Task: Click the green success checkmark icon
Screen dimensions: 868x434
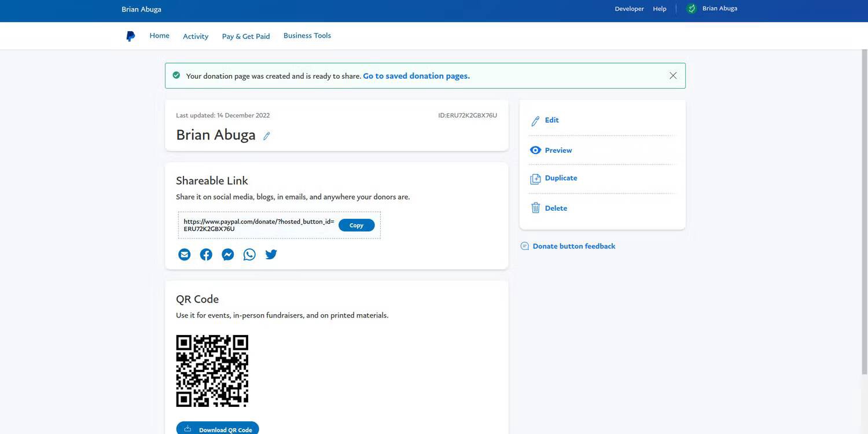Action: (x=176, y=75)
